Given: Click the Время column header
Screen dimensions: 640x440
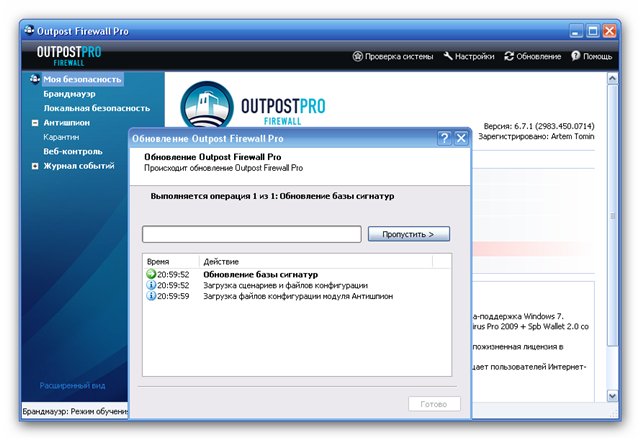Looking at the screenshot, I should [171, 262].
